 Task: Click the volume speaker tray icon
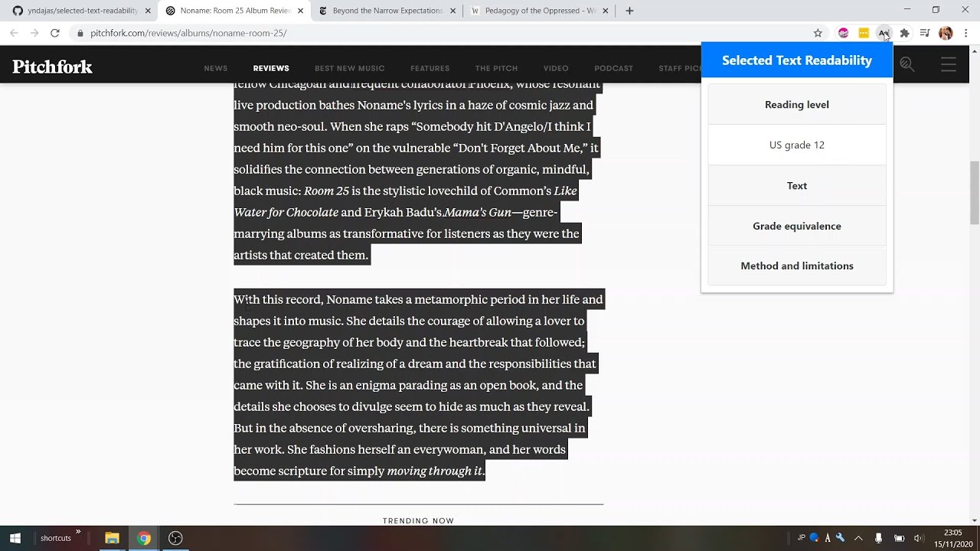pyautogui.click(x=919, y=538)
